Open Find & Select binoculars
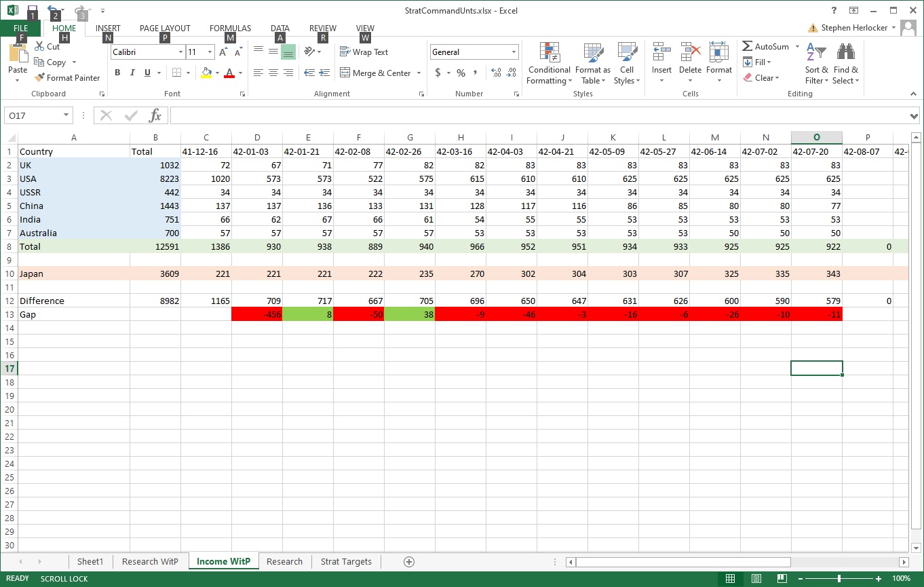Viewport: 924px width, 587px height. pos(846,63)
